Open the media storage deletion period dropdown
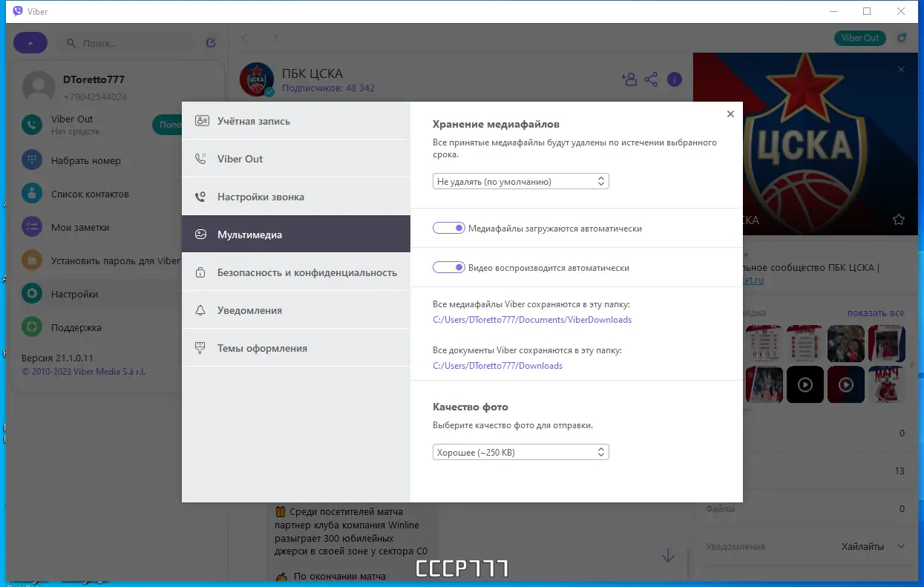 [x=520, y=180]
